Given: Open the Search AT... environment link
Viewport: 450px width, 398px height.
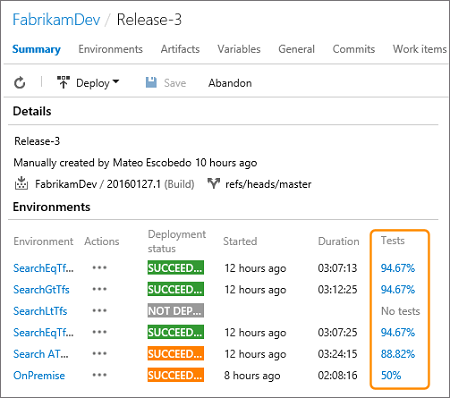Looking at the screenshot, I should [x=41, y=354].
